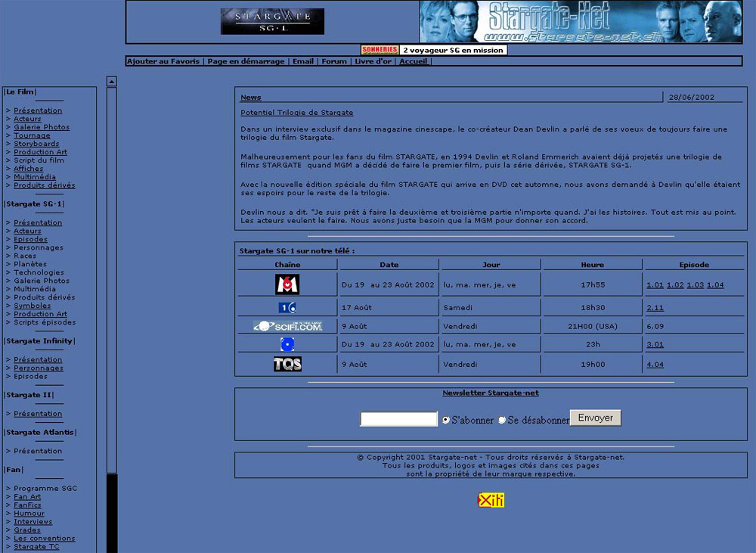The width and height of the screenshot is (756, 553).
Task: Focus the newsletter email input field
Action: (398, 419)
